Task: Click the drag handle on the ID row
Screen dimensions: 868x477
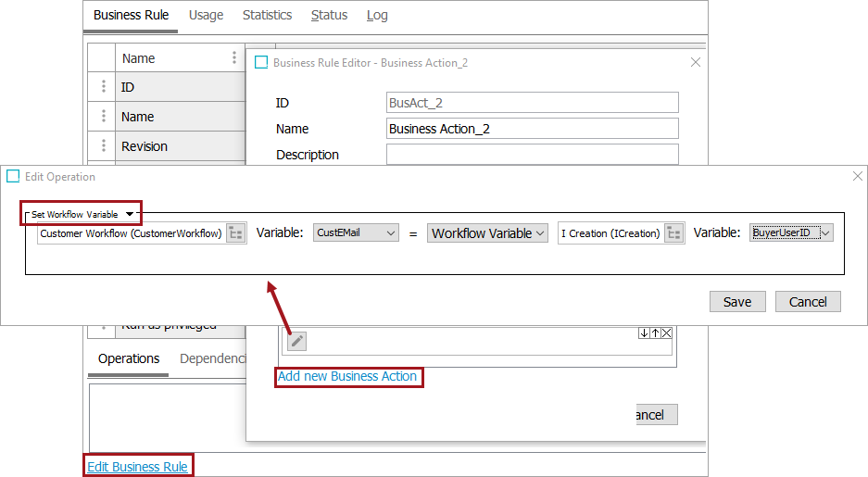Action: click(x=104, y=87)
